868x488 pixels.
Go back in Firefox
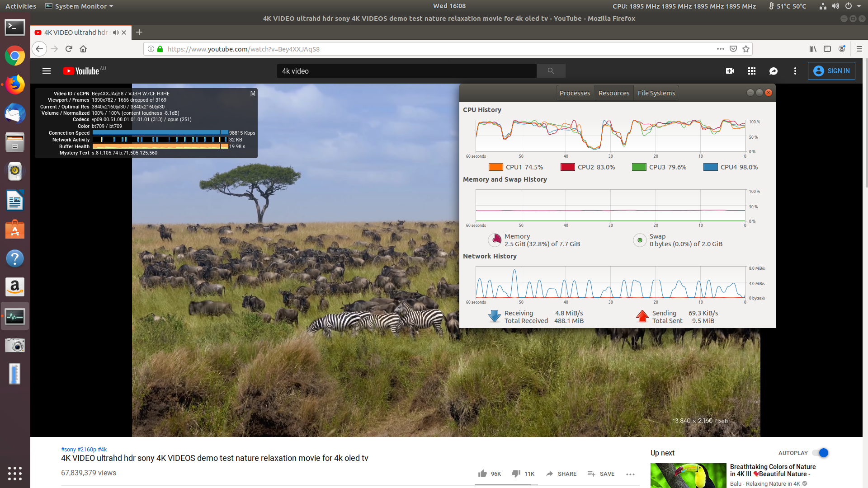click(x=39, y=49)
